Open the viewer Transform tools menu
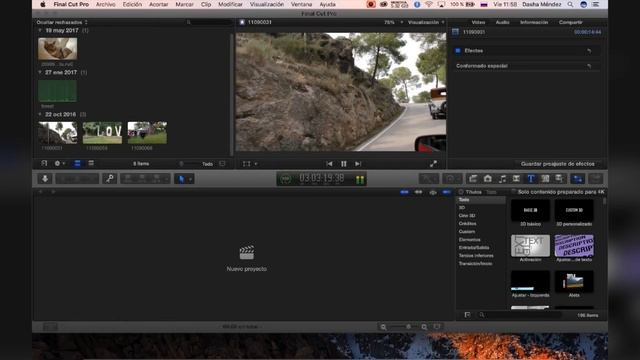The image size is (640, 360). click(x=249, y=164)
